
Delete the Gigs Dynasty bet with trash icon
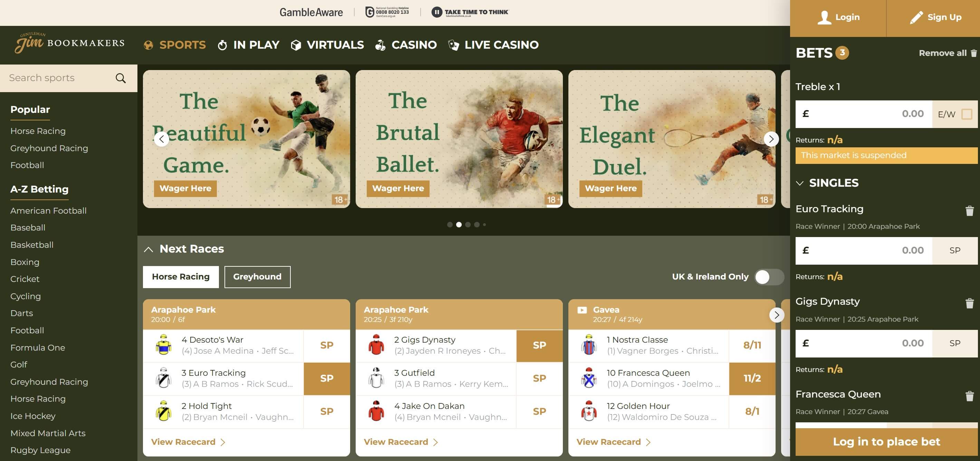[x=969, y=303]
